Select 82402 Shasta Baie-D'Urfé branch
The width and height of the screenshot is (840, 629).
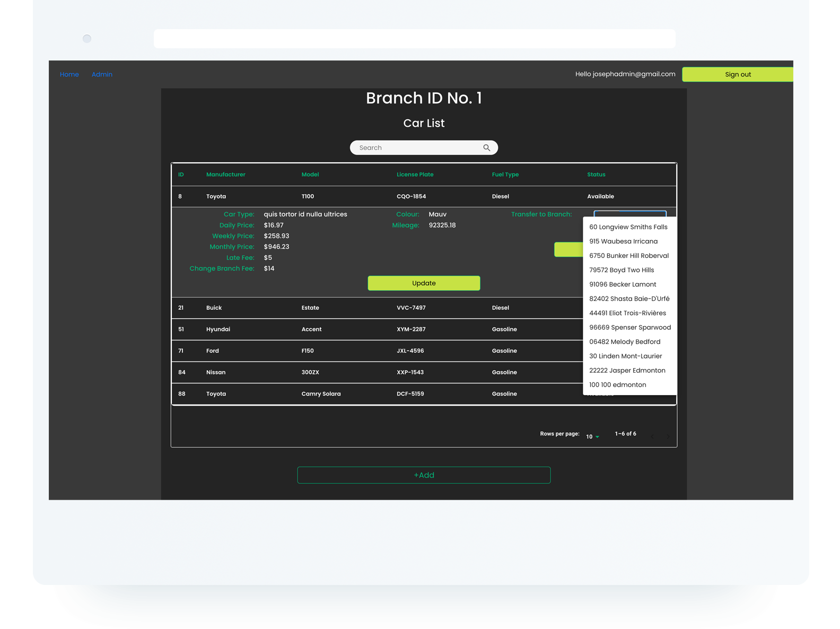pos(629,299)
